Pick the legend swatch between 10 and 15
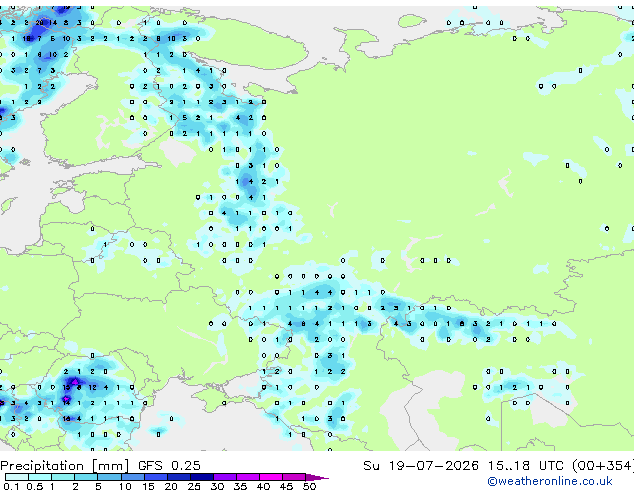Image resolution: width=634 pixels, height=490 pixels. coord(133,477)
